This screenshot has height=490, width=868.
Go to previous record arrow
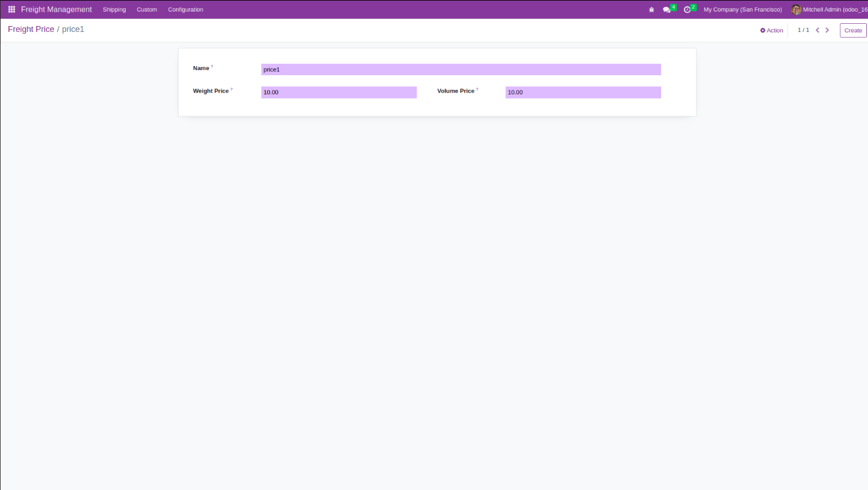818,30
